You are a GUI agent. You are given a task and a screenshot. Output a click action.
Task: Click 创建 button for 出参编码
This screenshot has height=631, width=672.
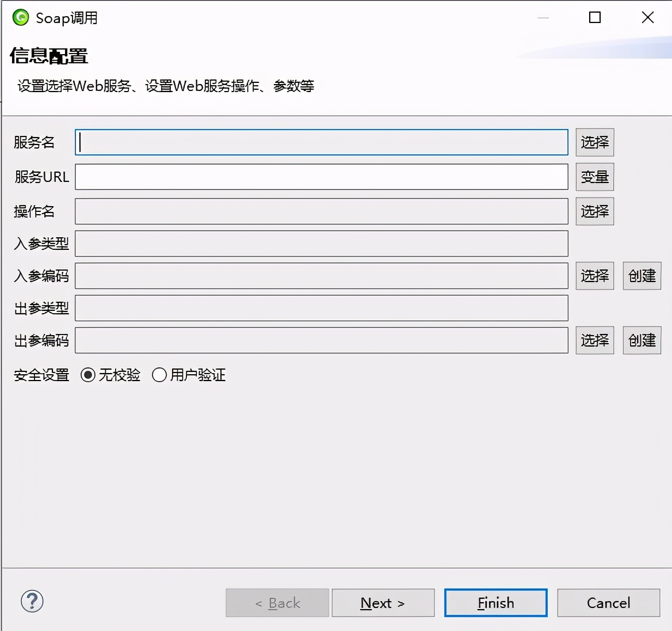pyautogui.click(x=642, y=340)
